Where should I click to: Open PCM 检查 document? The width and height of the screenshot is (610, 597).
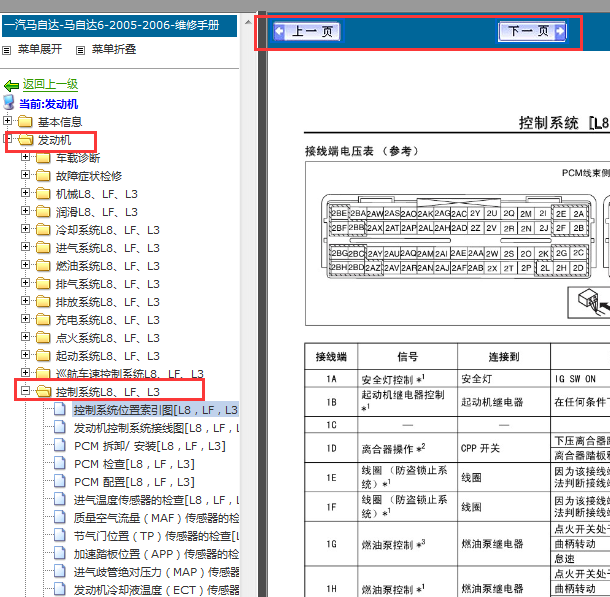(134, 464)
